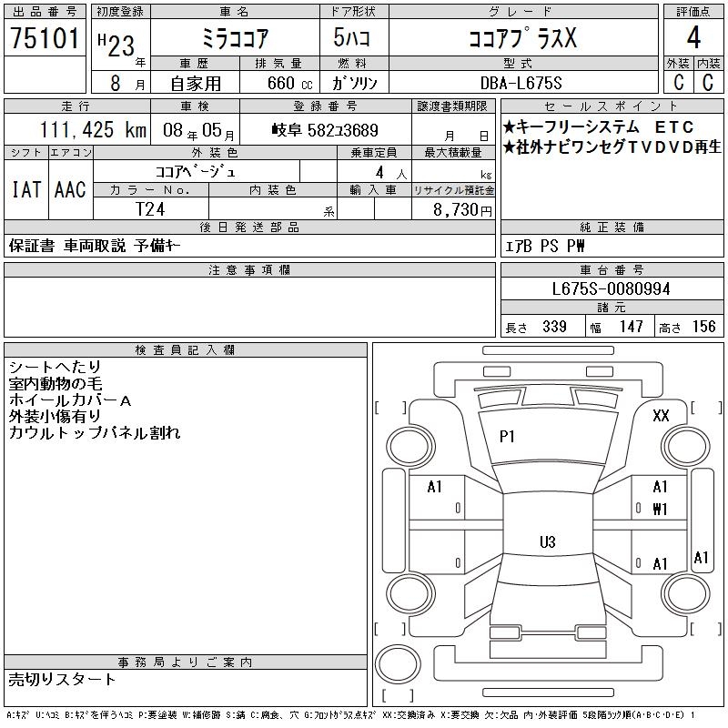Click the length value 339
This screenshot has height=728, width=728.
point(554,327)
